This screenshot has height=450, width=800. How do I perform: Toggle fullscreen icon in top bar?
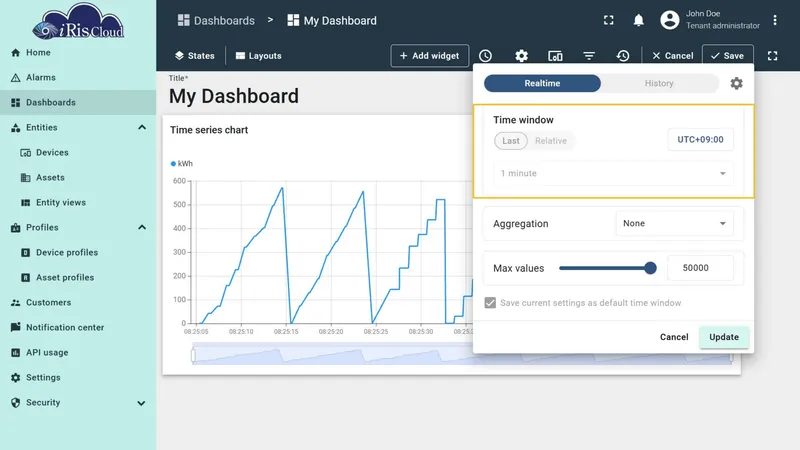(x=609, y=20)
